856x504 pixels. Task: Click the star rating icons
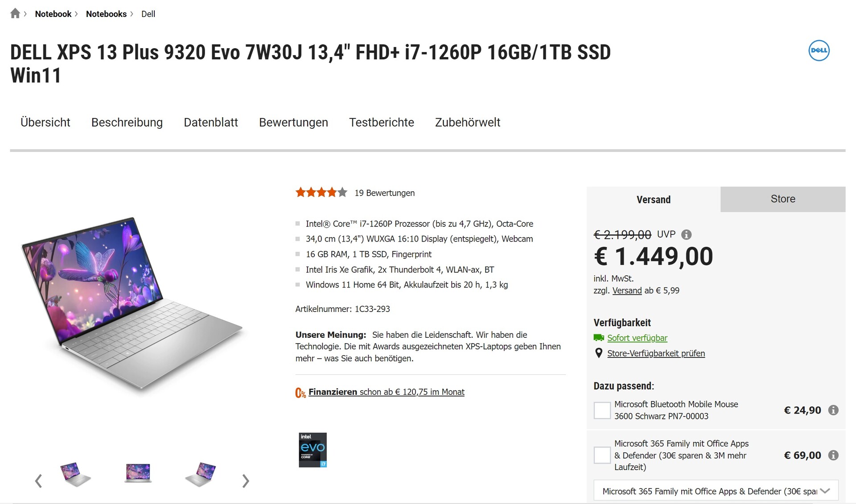tap(321, 193)
